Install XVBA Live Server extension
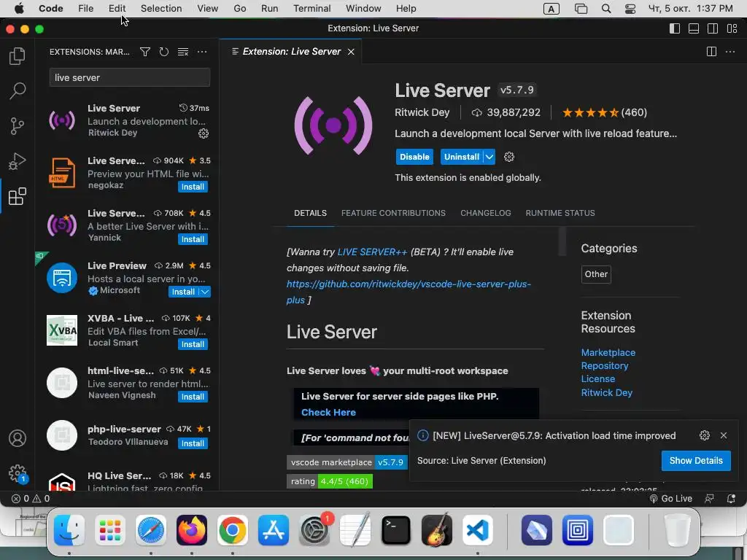The height and width of the screenshot is (560, 747). (193, 344)
